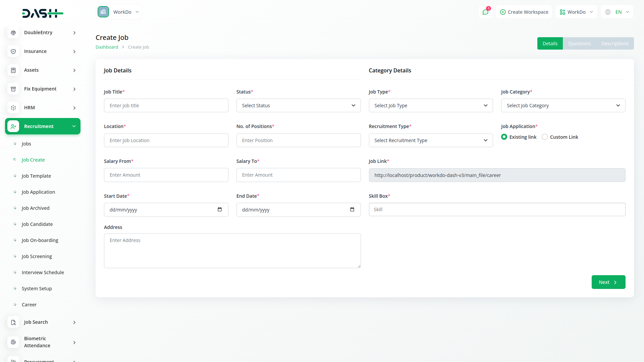Switch to the Descriptions tab

click(614, 44)
